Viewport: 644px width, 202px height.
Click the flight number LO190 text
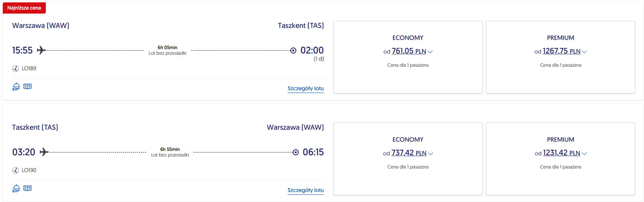point(29,170)
